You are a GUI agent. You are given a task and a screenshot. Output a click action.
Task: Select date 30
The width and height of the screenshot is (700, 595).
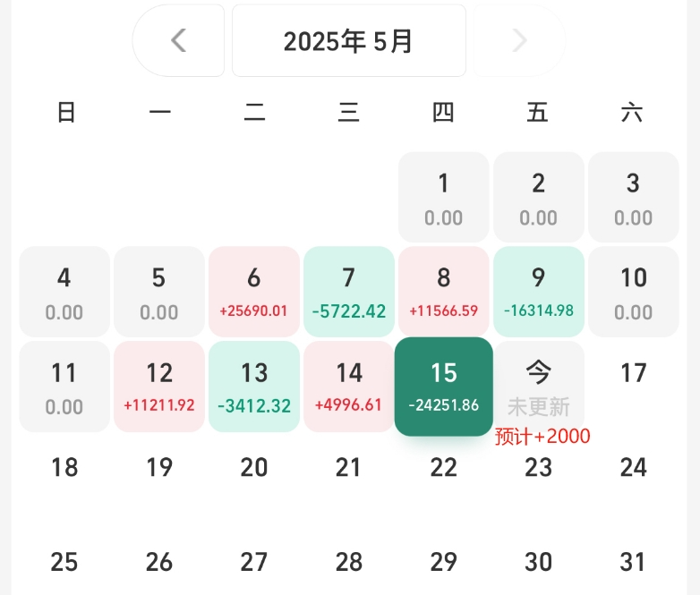539,562
